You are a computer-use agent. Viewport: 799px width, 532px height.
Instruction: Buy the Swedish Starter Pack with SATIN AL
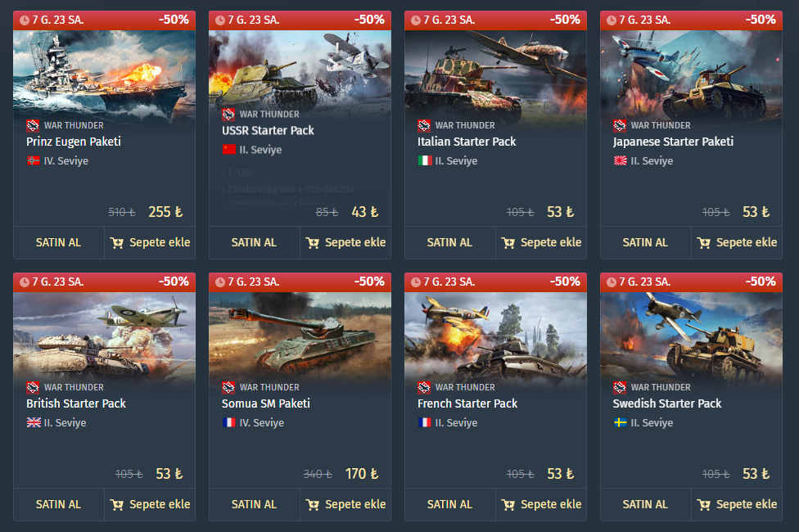click(x=645, y=504)
